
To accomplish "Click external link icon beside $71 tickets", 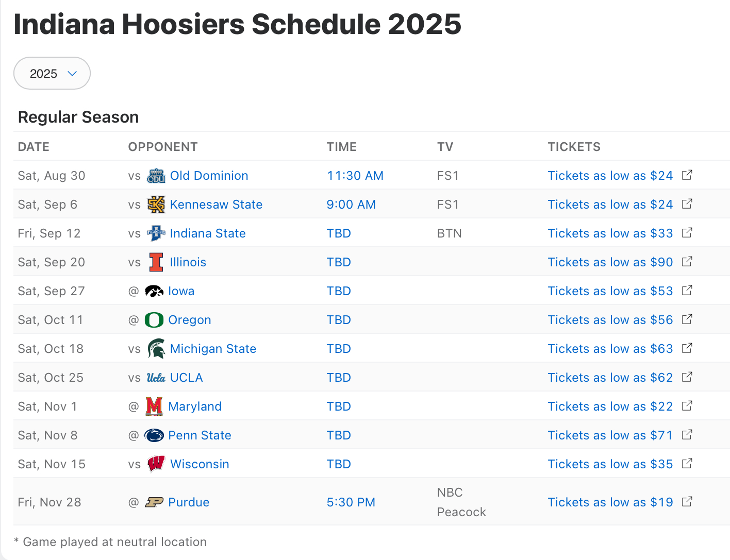I will (x=687, y=435).
